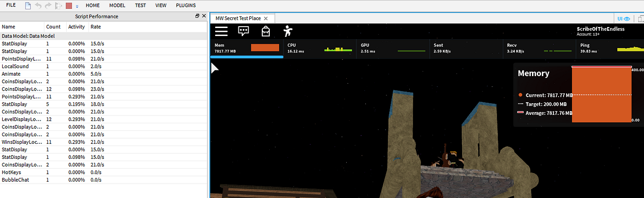Float the Script Performance panel
Image resolution: width=644 pixels, height=198 pixels.
(197, 16)
